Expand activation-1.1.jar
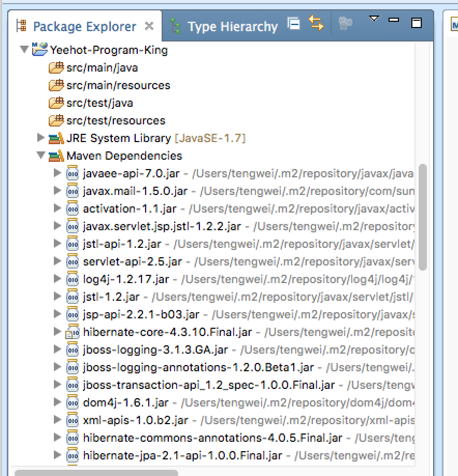 click(57, 208)
